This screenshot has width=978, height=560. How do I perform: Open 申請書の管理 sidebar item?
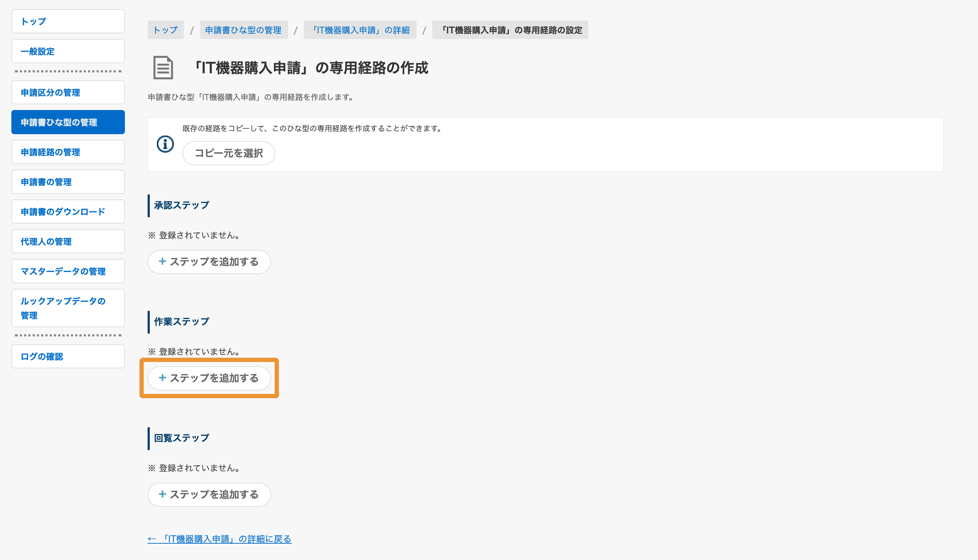68,182
